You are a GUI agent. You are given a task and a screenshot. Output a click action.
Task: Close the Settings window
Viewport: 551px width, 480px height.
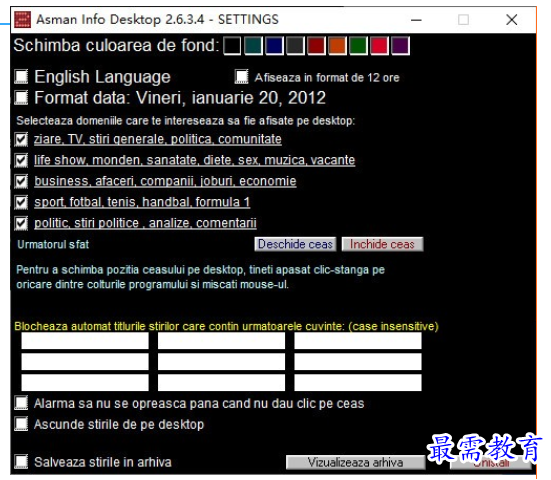click(x=512, y=20)
